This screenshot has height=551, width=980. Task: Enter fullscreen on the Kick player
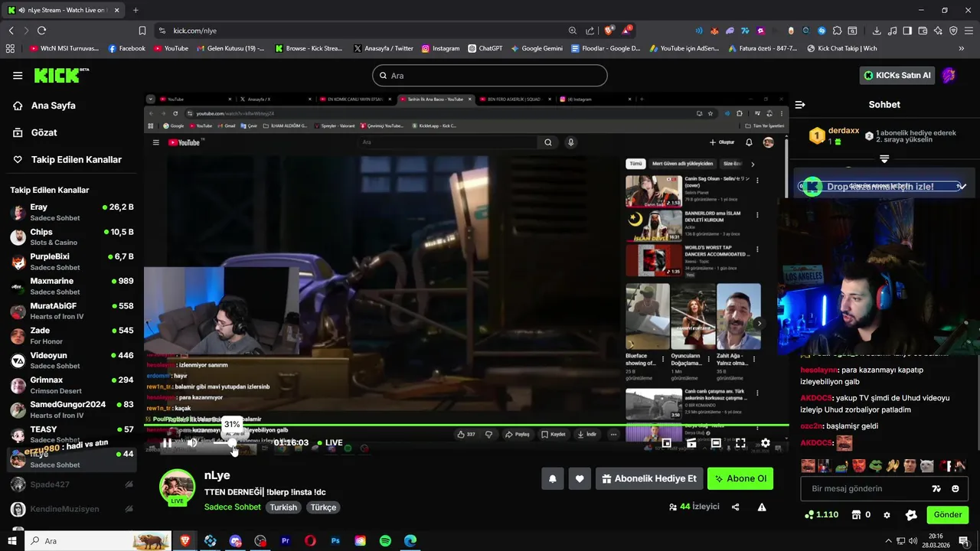[x=740, y=443]
